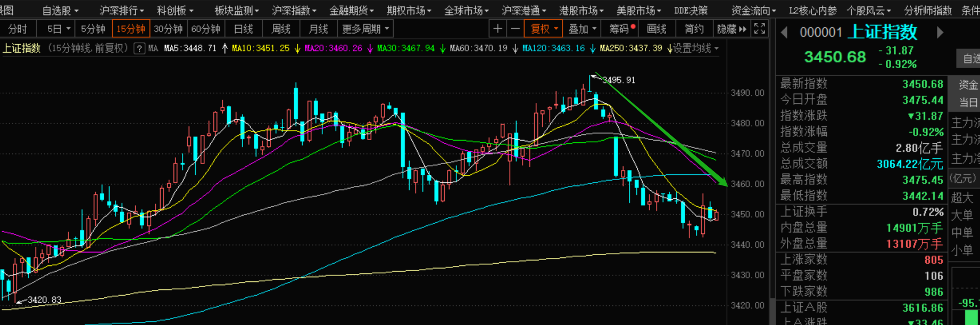
Task: Open the 美股市场 menu
Action: click(x=639, y=10)
